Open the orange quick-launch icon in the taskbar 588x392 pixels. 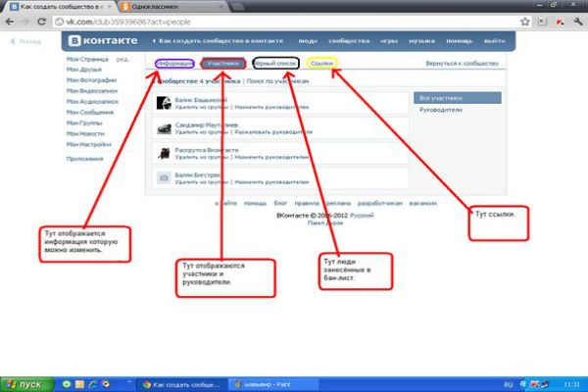point(79,384)
